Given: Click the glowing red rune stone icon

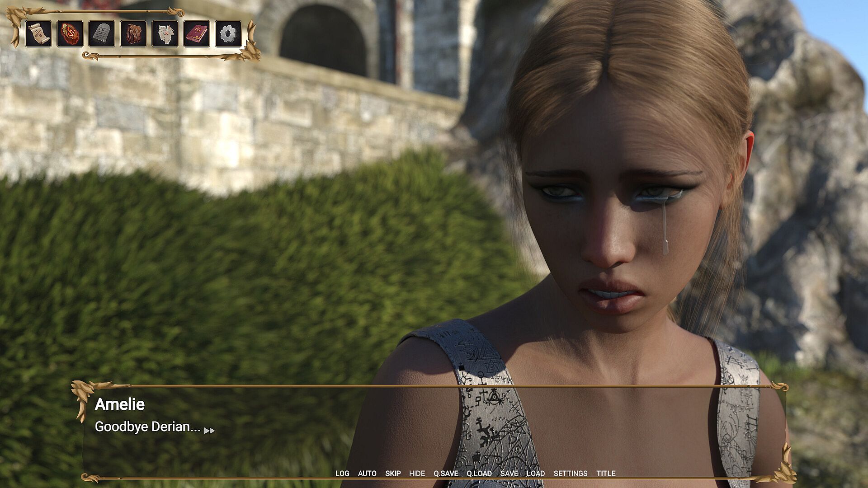Looking at the screenshot, I should [x=70, y=34].
